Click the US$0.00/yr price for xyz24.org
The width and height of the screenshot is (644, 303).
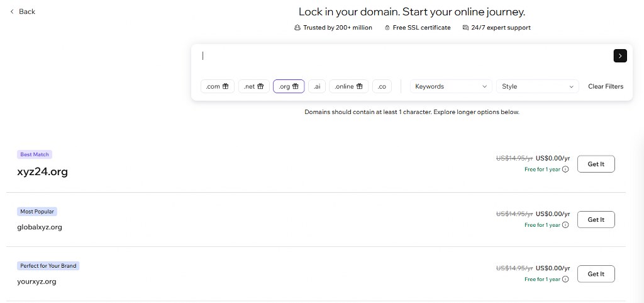pos(553,158)
